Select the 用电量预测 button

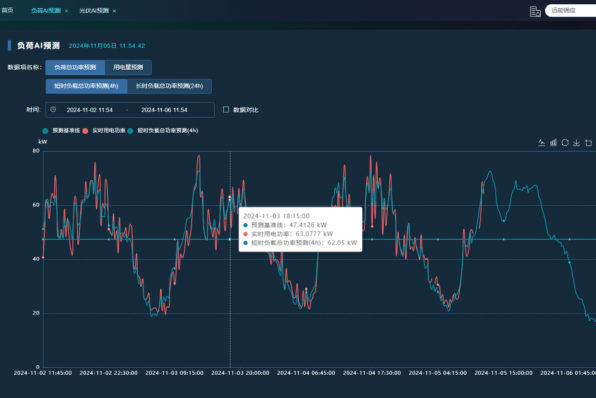pyautogui.click(x=128, y=67)
